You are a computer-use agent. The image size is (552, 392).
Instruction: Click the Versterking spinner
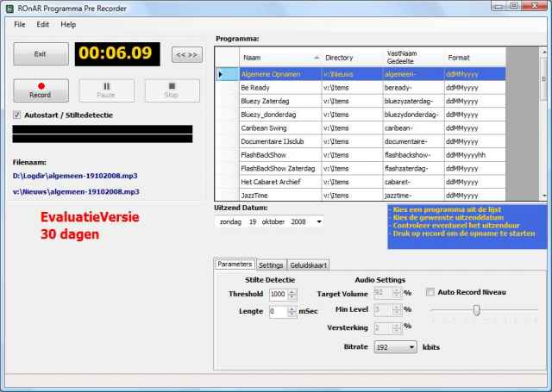397,327
